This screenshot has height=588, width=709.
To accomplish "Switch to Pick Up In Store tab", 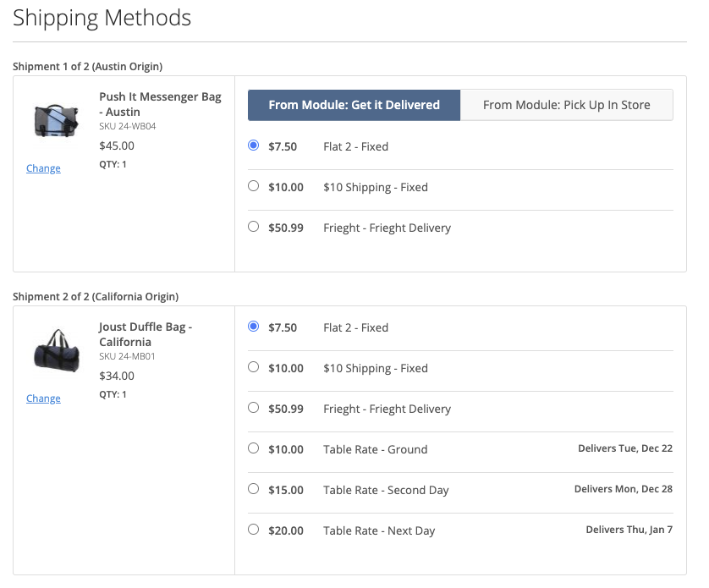I will (566, 105).
